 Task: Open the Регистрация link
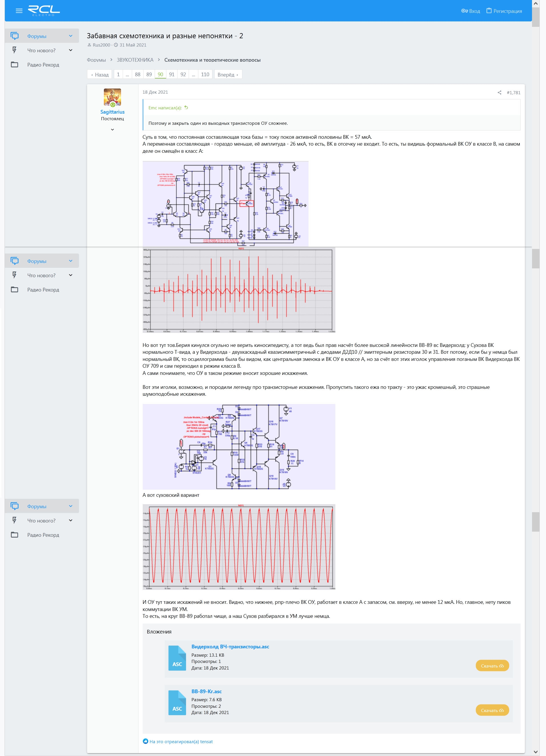pos(504,11)
